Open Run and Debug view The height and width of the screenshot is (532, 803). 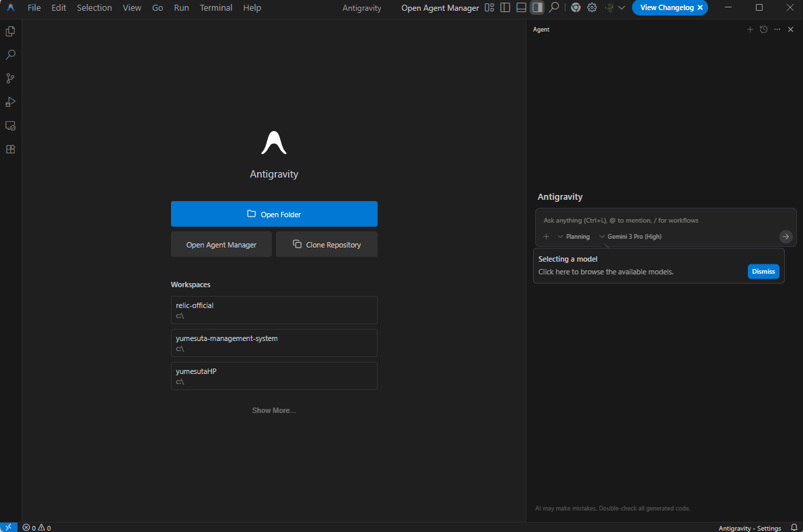pyautogui.click(x=10, y=102)
